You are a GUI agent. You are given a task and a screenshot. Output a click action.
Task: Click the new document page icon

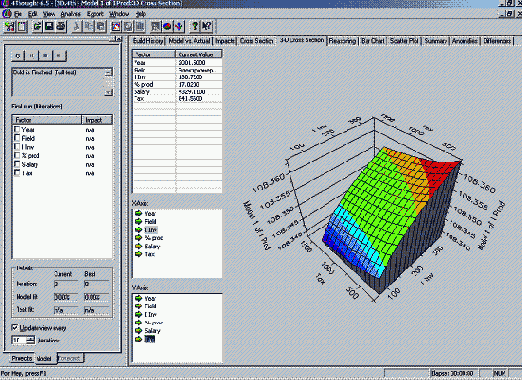coord(22,27)
